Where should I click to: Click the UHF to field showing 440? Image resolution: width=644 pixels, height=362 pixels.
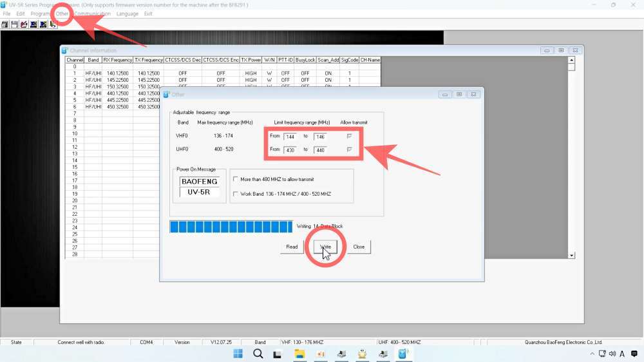320,150
